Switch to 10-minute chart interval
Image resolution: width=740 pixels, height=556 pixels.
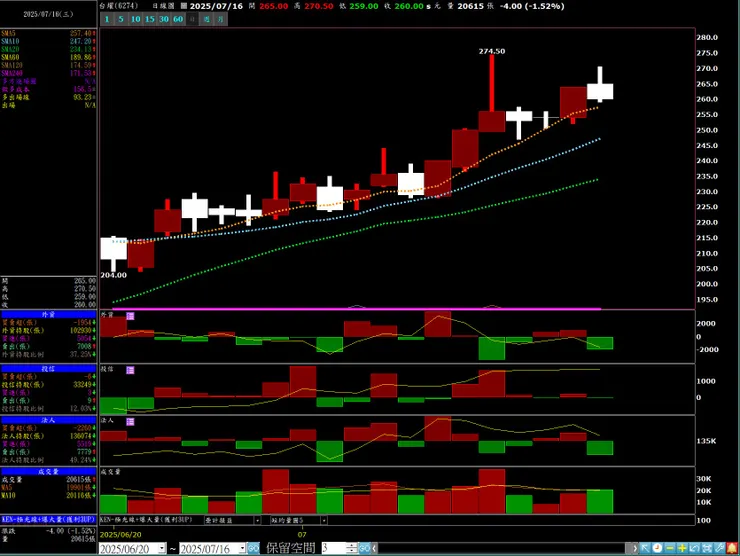tap(135, 19)
